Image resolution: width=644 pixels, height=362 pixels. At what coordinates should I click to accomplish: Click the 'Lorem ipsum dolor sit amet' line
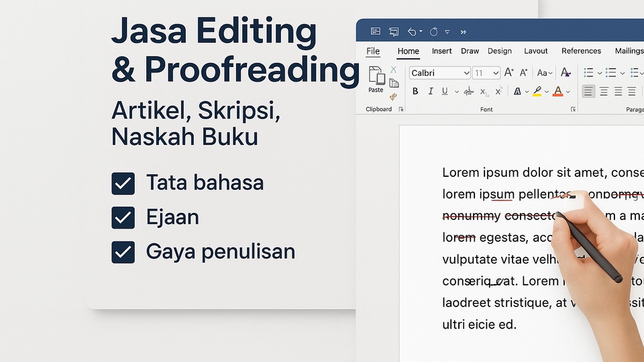tap(543, 172)
